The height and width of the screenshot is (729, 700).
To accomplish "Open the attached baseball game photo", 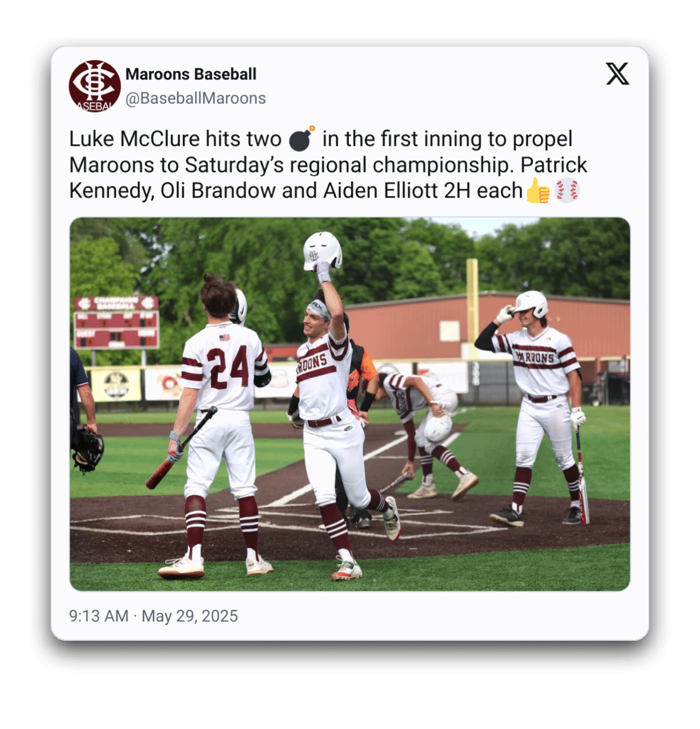I will (350, 404).
